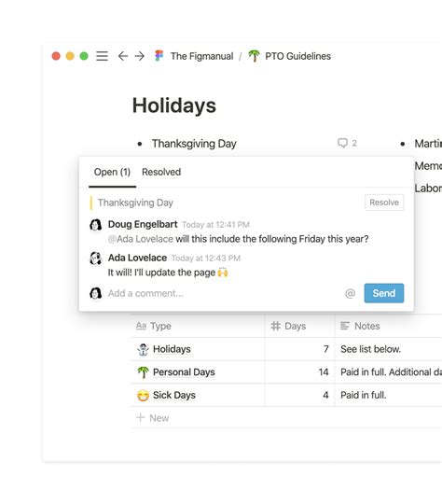This screenshot has width=442, height=504.
Task: Click the Send button
Action: coord(384,293)
